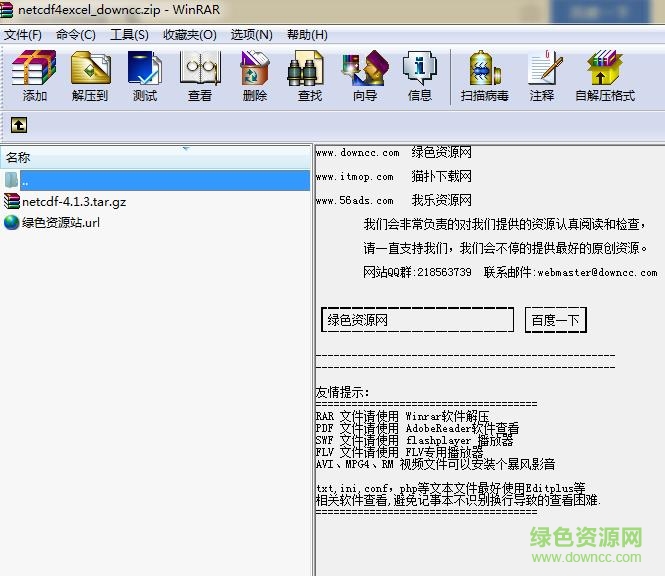Screen dimensions: 665x576
Task: Click the 添加 (Add) toolbar icon
Action: point(34,76)
